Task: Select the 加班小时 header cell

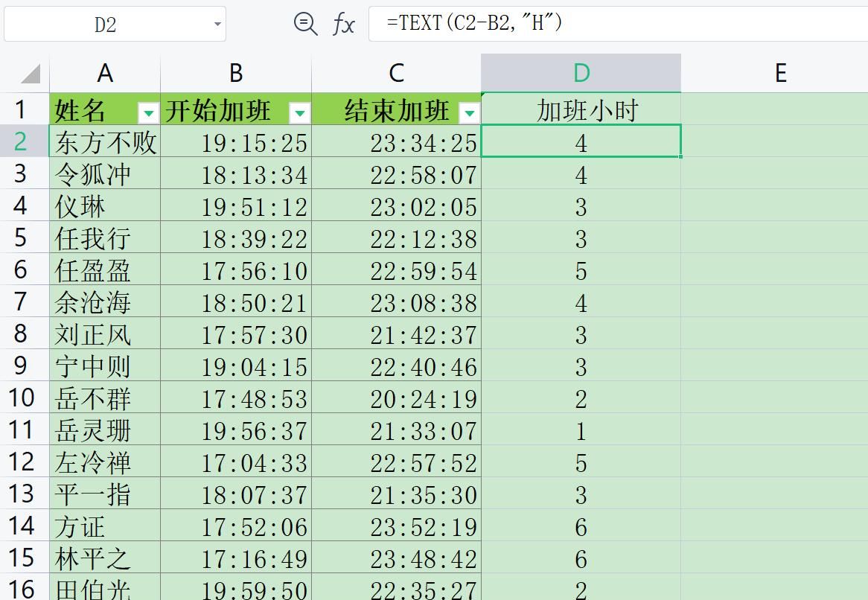Action: [x=581, y=109]
